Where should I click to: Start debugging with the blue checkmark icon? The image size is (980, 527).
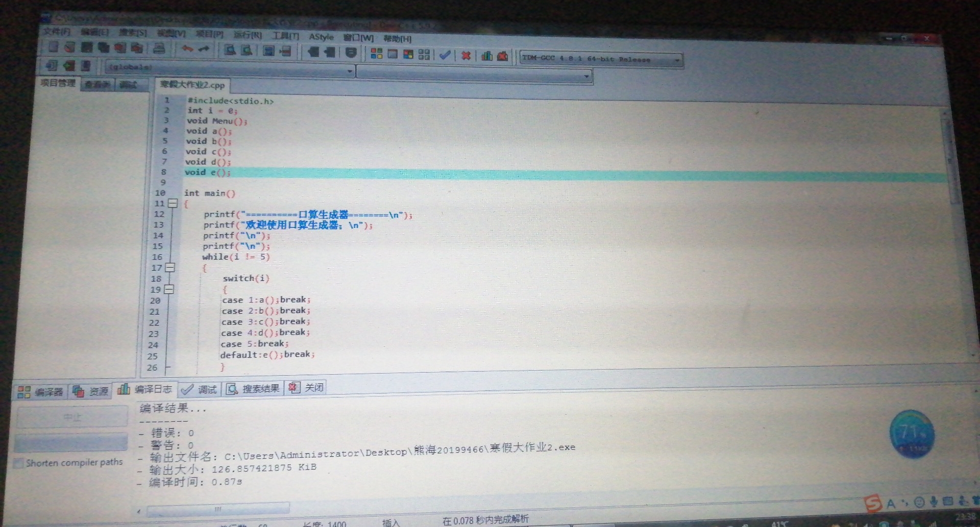(445, 55)
